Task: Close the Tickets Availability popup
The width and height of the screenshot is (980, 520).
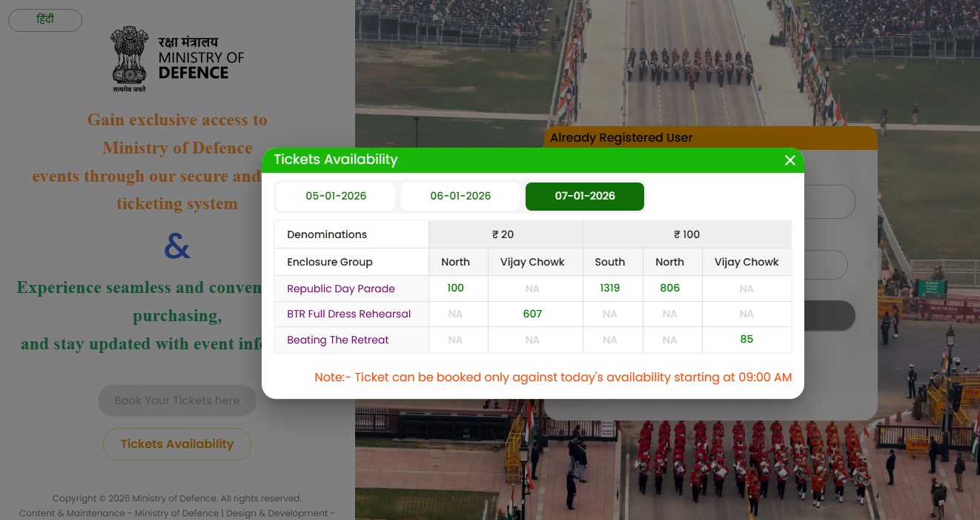Action: [x=789, y=160]
